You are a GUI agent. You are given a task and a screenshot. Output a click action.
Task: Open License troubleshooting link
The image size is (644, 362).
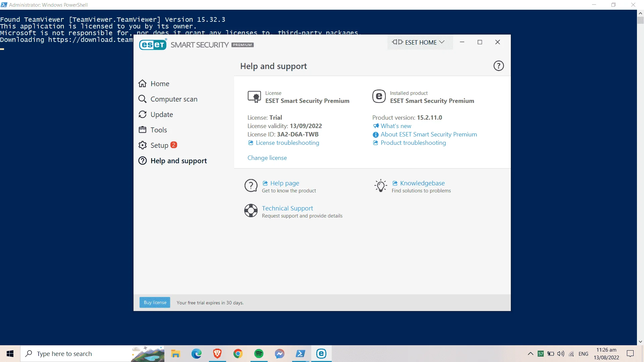coord(287,143)
